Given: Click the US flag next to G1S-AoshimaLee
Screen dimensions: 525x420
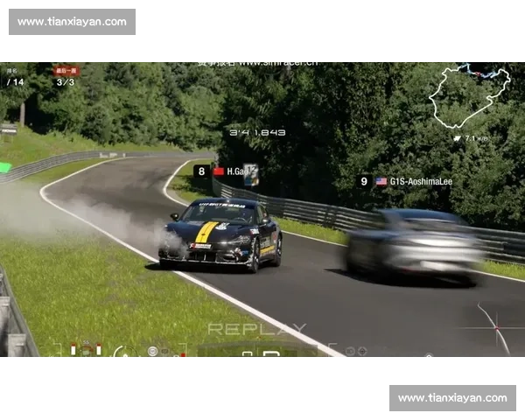Looking at the screenshot, I should pyautogui.click(x=381, y=181).
